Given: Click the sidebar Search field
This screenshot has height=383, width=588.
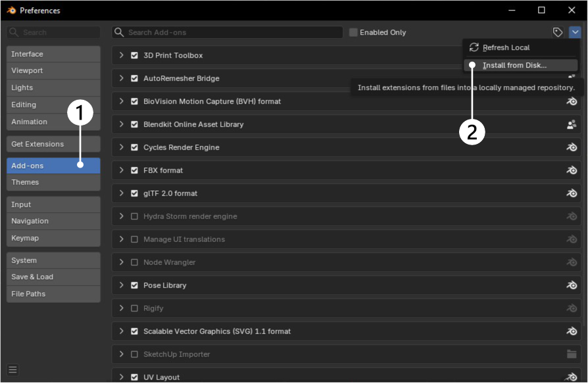Looking at the screenshot, I should click(x=53, y=32).
